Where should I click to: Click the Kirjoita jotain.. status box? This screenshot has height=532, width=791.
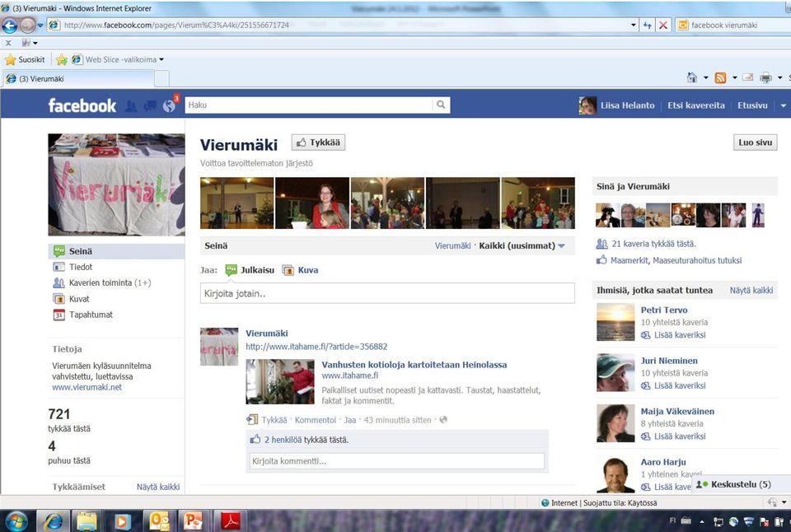[x=387, y=293]
